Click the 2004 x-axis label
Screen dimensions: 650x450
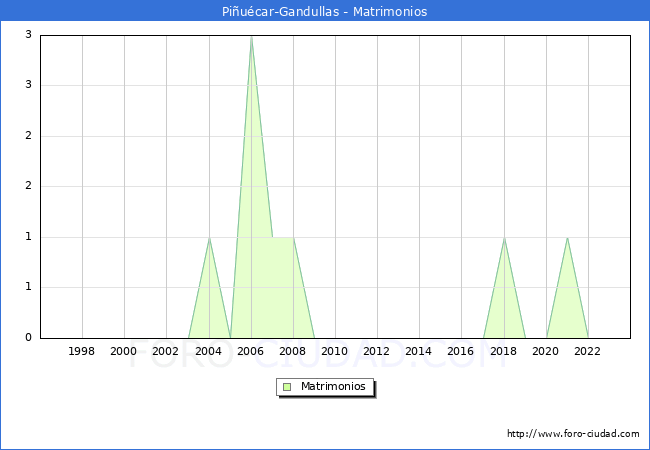tap(209, 351)
